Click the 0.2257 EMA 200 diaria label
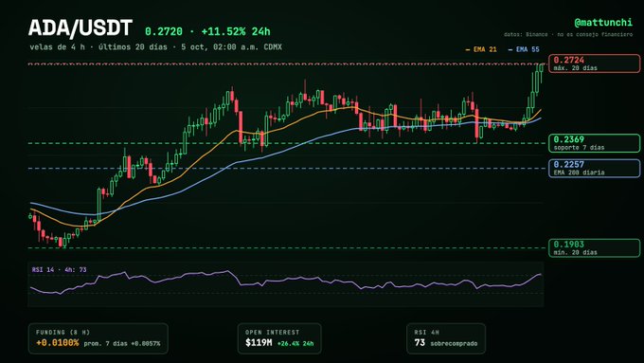Screen dimensions: 644x363 coord(595,168)
